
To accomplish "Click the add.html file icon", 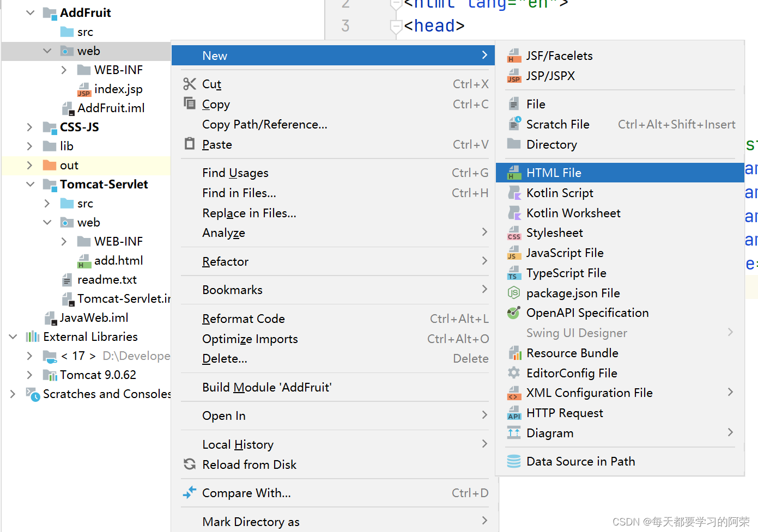I will 84,261.
